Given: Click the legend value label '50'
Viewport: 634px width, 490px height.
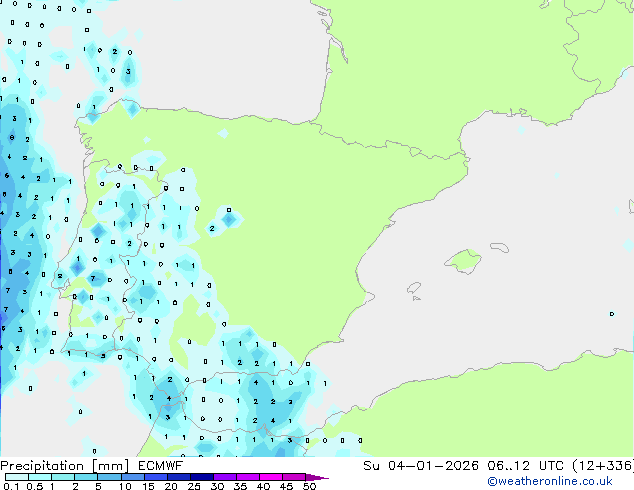Looking at the screenshot, I should [309, 486].
